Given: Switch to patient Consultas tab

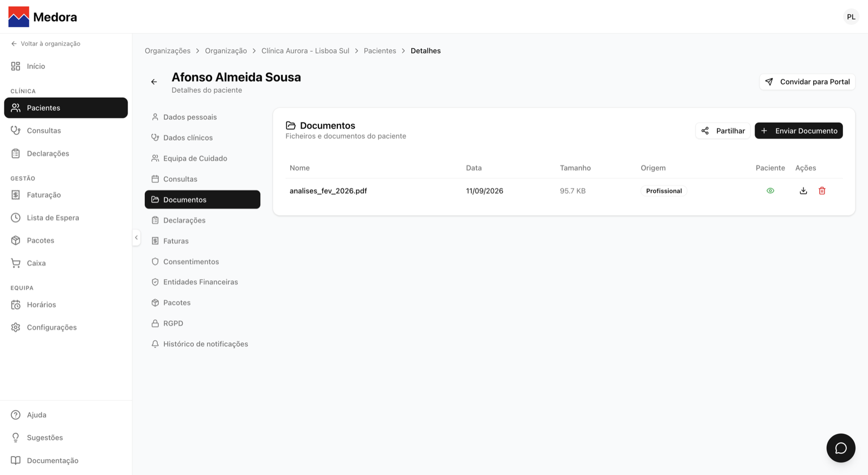Looking at the screenshot, I should (202, 179).
